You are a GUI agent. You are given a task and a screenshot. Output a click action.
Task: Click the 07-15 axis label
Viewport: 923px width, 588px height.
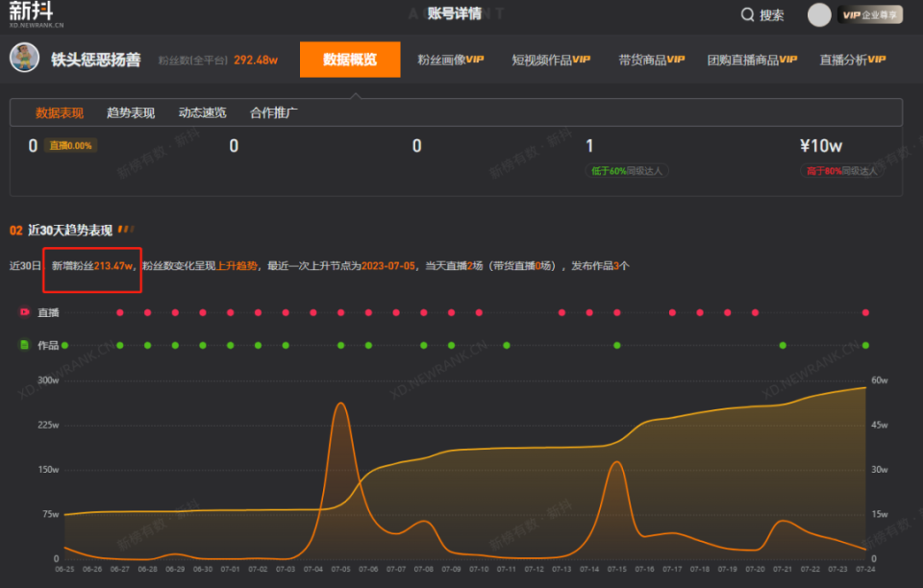[x=617, y=569]
